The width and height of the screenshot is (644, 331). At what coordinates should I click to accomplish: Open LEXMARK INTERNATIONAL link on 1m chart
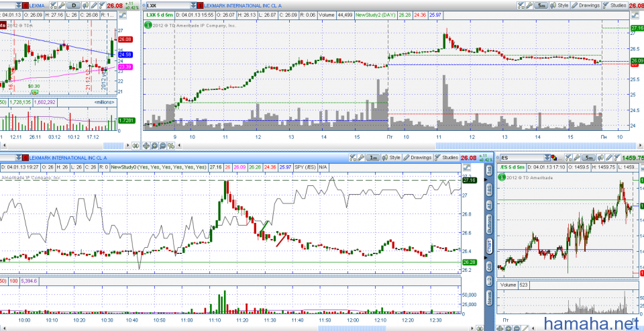tap(68, 158)
